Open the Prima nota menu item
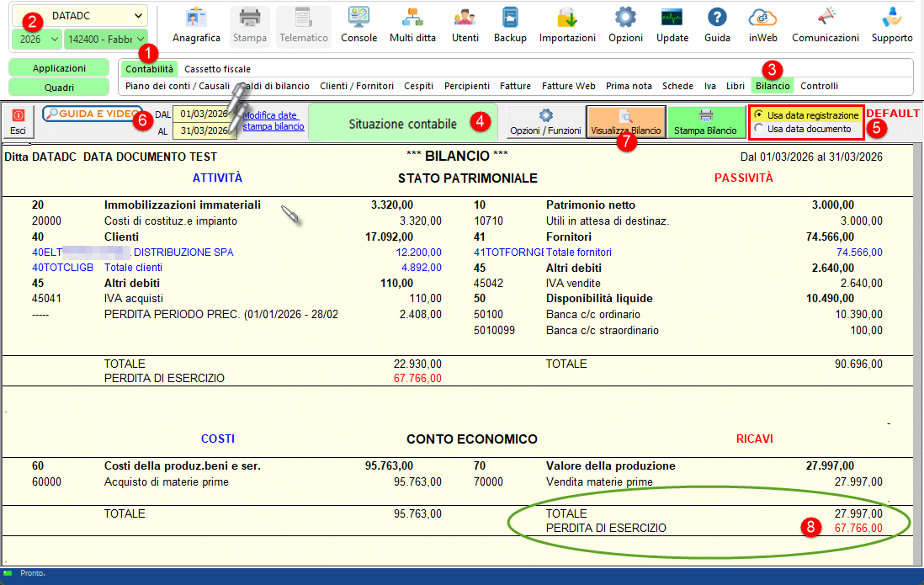924x585 pixels. [629, 86]
